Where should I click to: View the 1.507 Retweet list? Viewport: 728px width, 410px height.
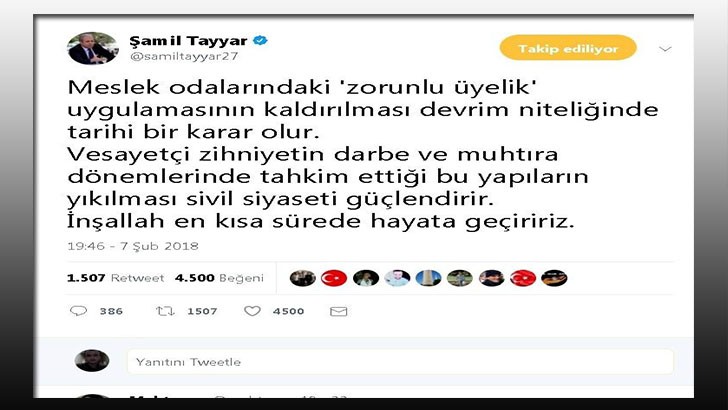click(x=116, y=278)
